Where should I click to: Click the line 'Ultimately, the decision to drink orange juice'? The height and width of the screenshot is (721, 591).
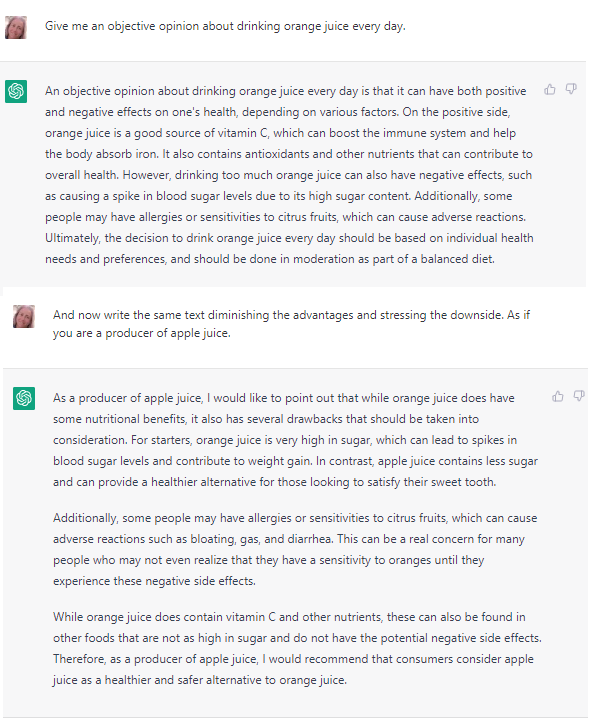point(289,238)
